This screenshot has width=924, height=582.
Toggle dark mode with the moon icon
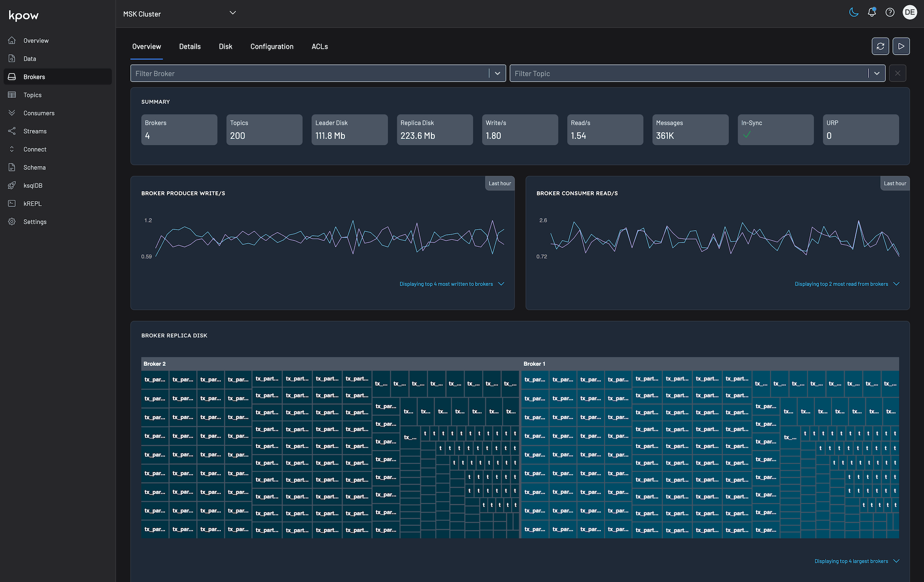coord(854,12)
